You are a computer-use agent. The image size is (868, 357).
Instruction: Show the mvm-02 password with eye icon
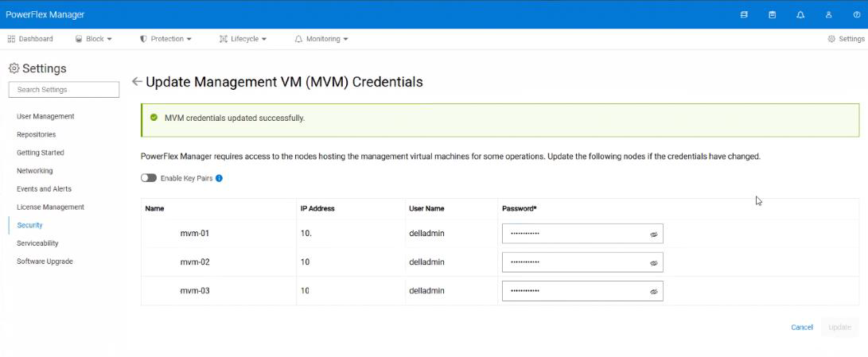[654, 263]
